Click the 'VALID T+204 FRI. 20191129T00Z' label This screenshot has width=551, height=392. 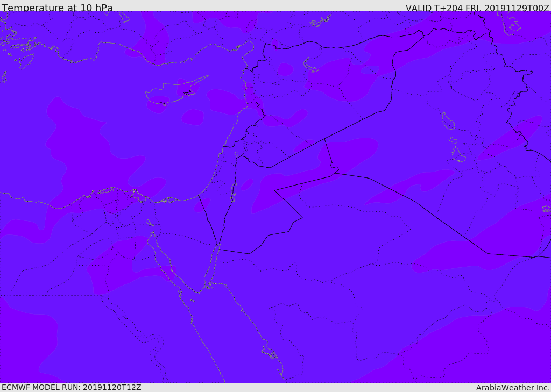[x=477, y=8]
